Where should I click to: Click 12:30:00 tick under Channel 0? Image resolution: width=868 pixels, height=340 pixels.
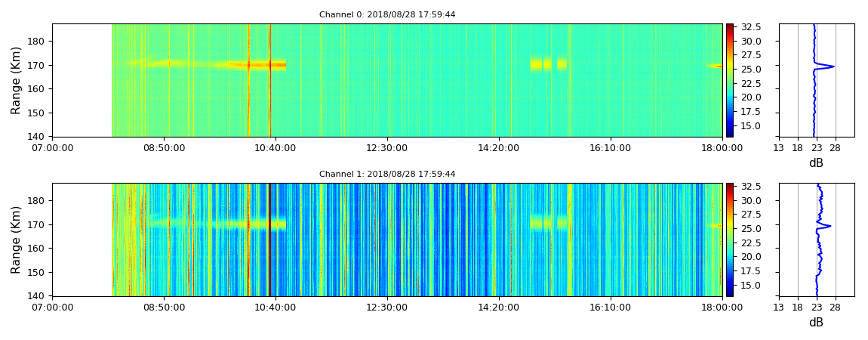point(387,148)
